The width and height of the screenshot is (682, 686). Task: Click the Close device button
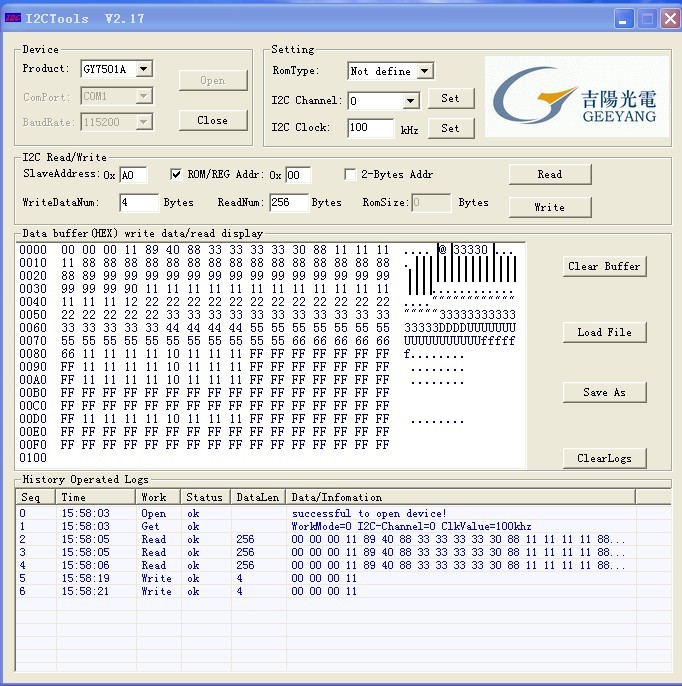click(213, 120)
